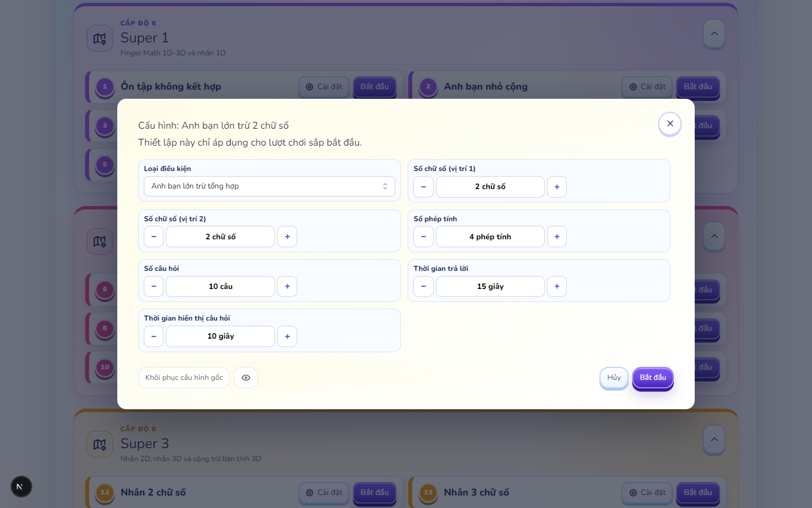Decrease Số câu hỏi count
The height and width of the screenshot is (508, 812).
pyautogui.click(x=154, y=286)
